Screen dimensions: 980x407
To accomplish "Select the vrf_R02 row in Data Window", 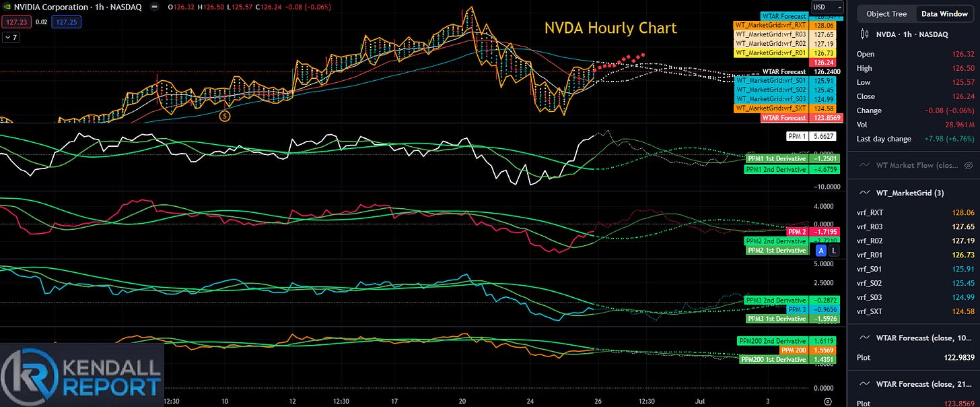I will (x=917, y=241).
